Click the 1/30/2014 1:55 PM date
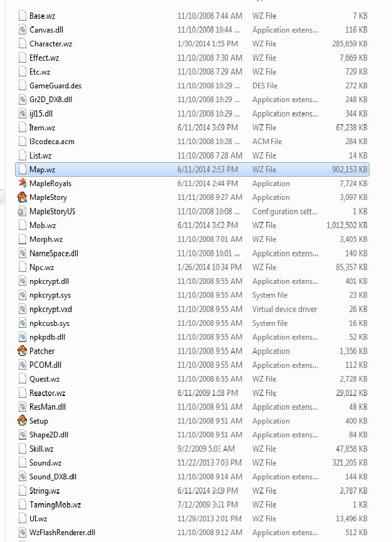 click(207, 44)
